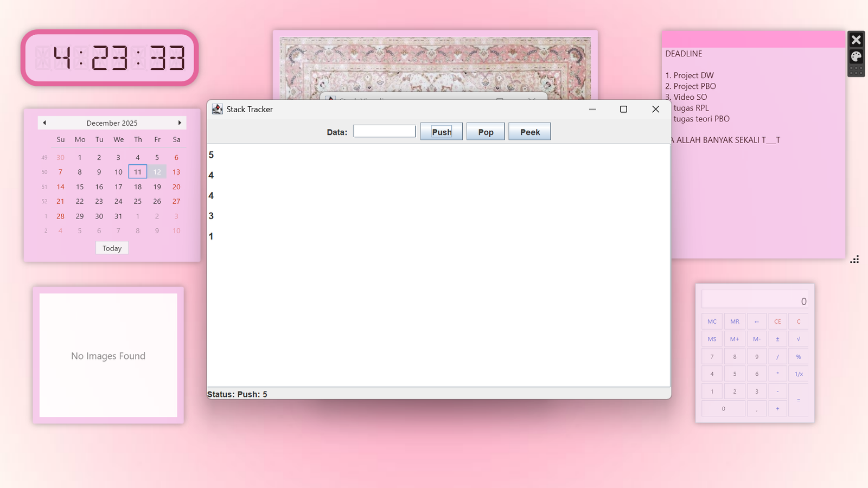Screen dimensions: 868x488
Task: Click the calculator equals key
Action: [x=798, y=400]
